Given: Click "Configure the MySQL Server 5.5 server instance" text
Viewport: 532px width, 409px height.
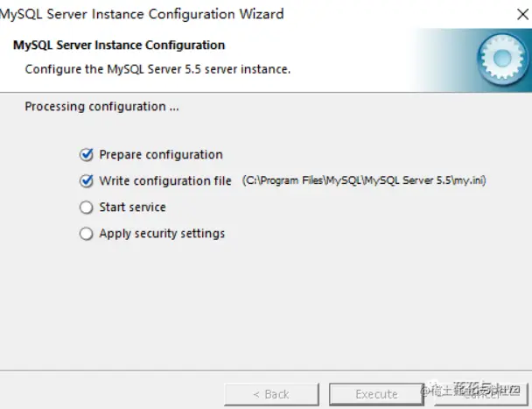Looking at the screenshot, I should 157,68.
